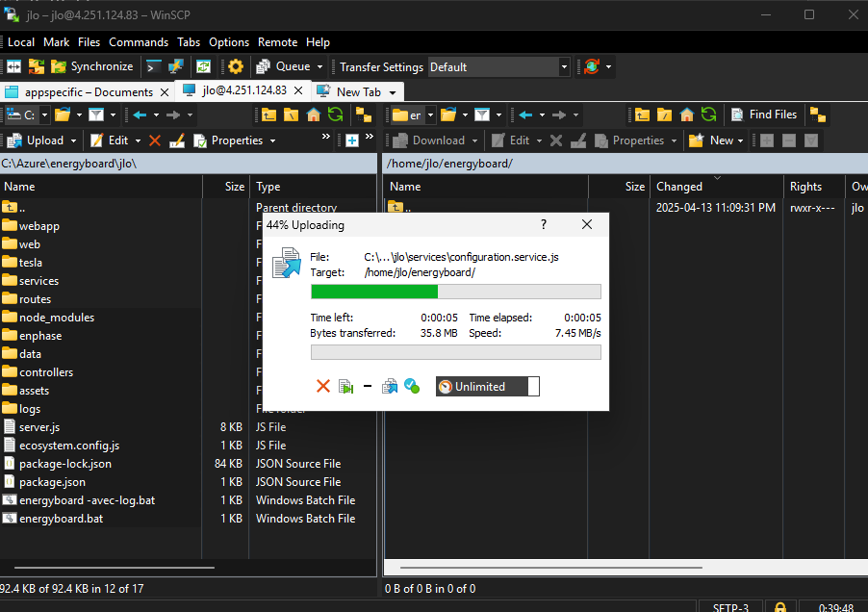
Task: Select the jlo@4.251.124.83 session tab
Action: 244,90
